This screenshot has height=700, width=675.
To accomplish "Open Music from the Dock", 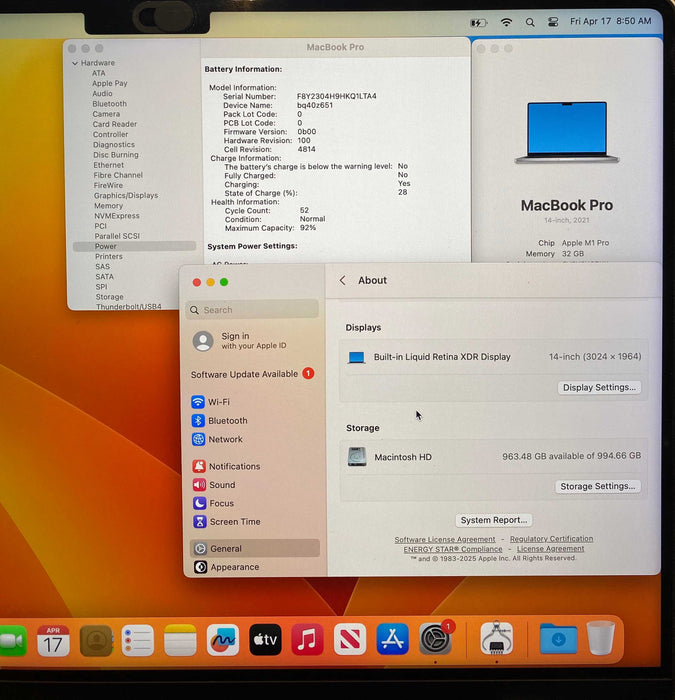I will (x=308, y=639).
